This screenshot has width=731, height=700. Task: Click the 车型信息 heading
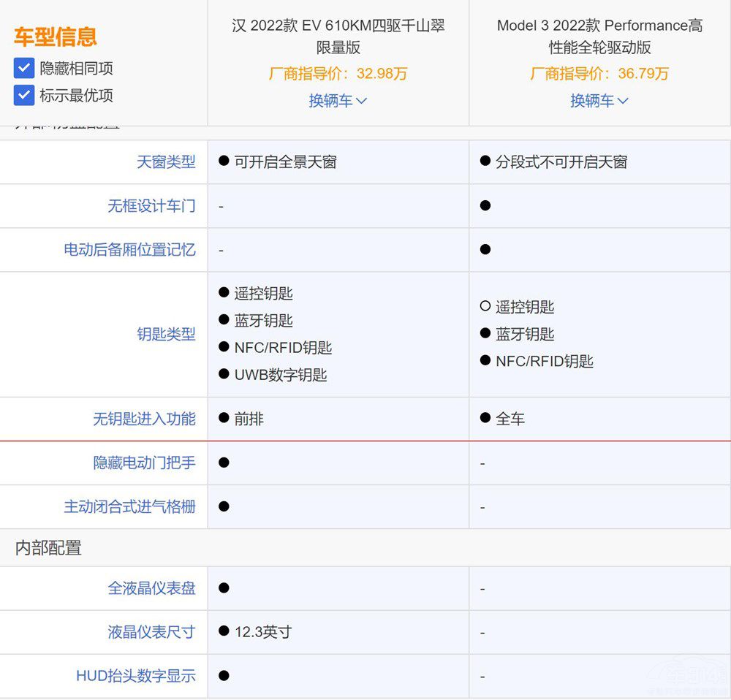(56, 37)
